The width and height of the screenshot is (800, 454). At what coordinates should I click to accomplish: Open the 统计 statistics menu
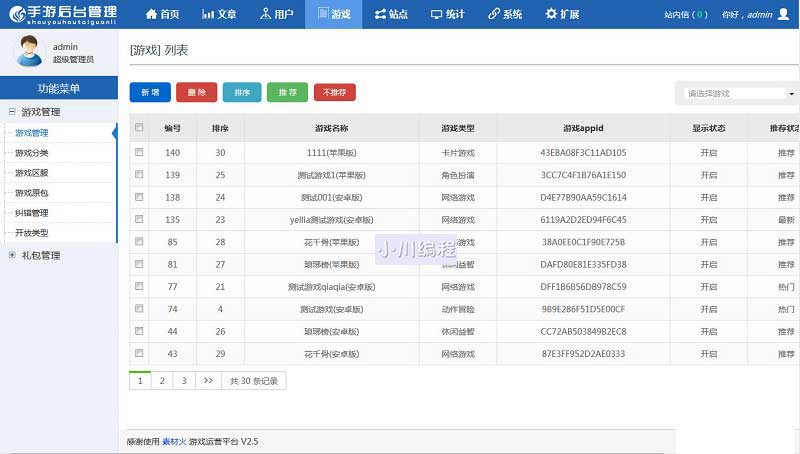448,14
